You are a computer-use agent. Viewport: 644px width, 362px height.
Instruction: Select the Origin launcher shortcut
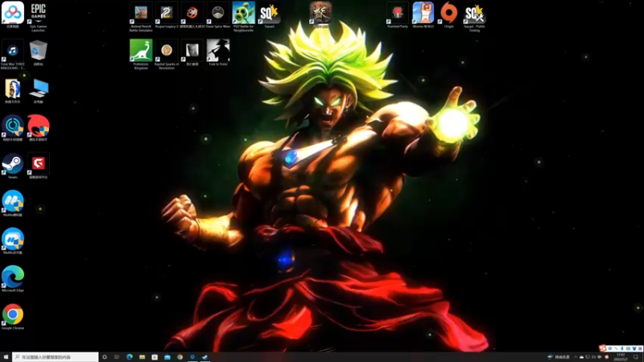[449, 14]
